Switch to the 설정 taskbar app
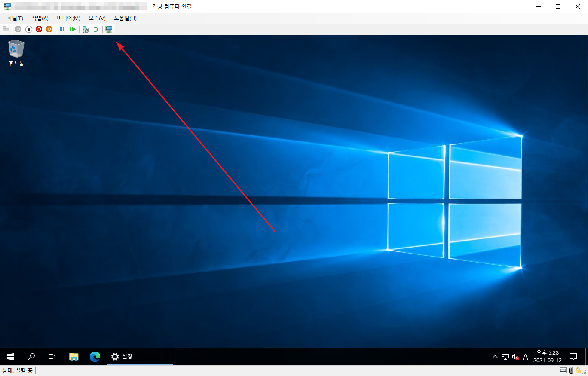 140,357
